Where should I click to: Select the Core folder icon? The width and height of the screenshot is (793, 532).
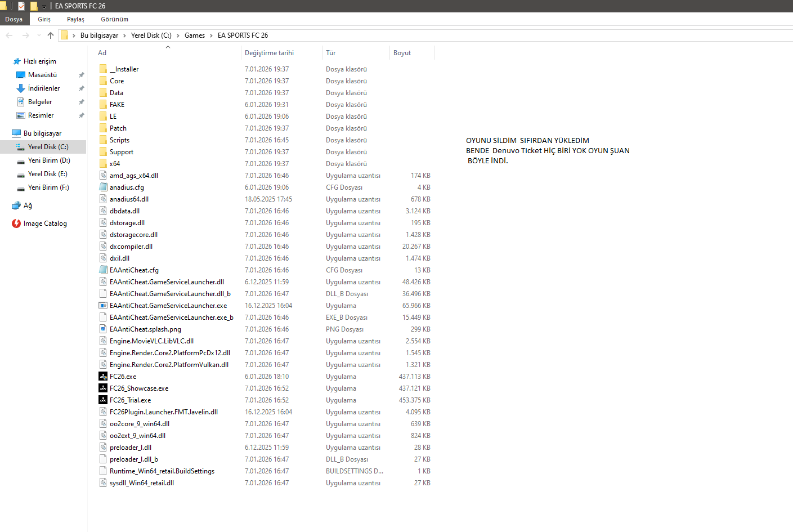(x=103, y=81)
